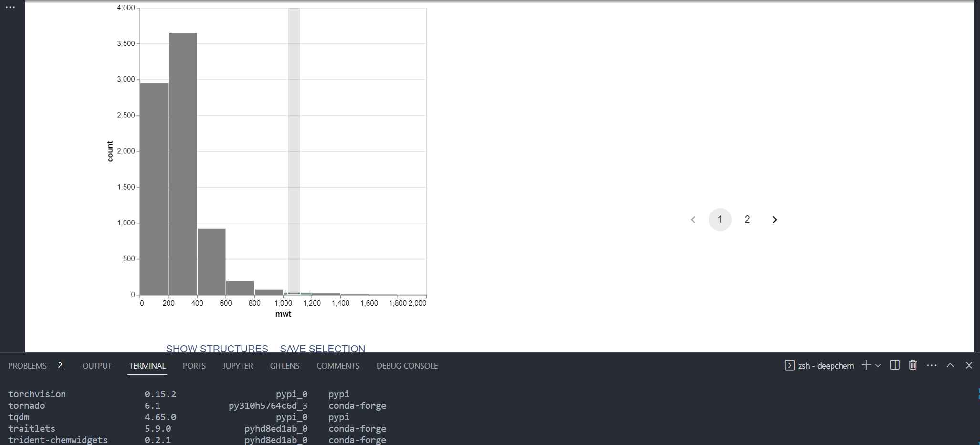Open the GITLENS tab
This screenshot has height=445, width=980.
coord(285,366)
